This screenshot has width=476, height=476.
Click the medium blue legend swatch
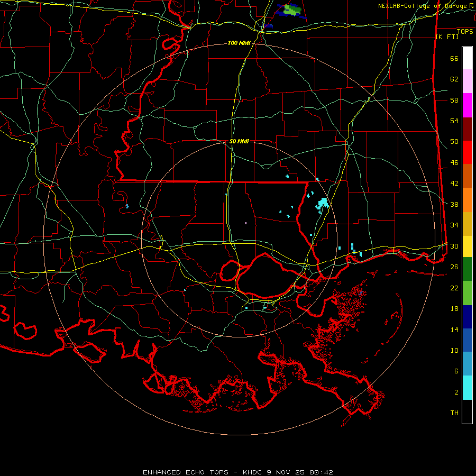coord(467,340)
